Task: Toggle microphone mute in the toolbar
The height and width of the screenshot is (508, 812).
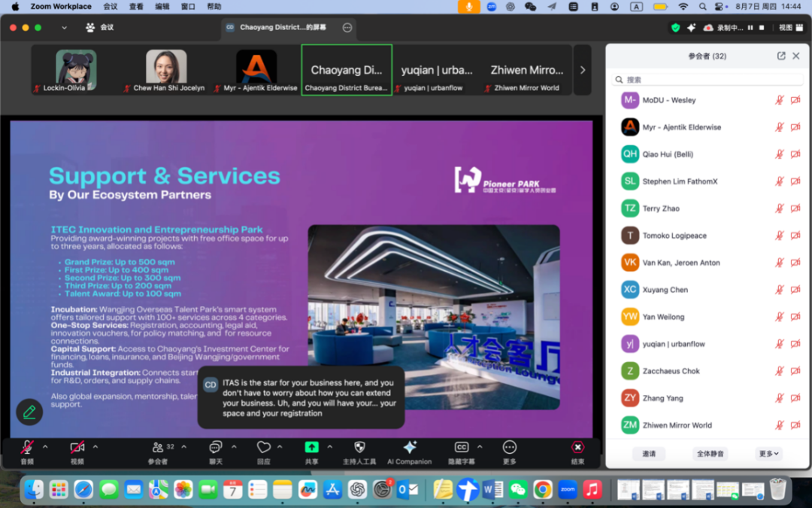Action: click(27, 447)
